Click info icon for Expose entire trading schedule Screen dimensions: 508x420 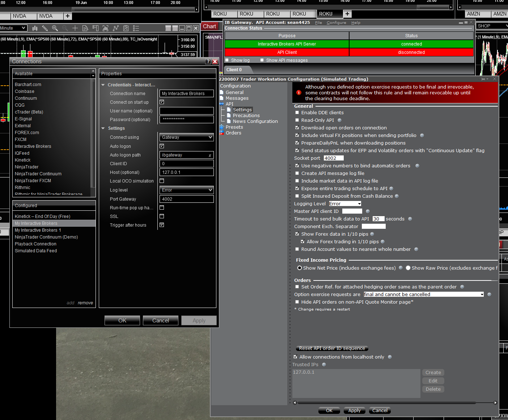(x=391, y=189)
